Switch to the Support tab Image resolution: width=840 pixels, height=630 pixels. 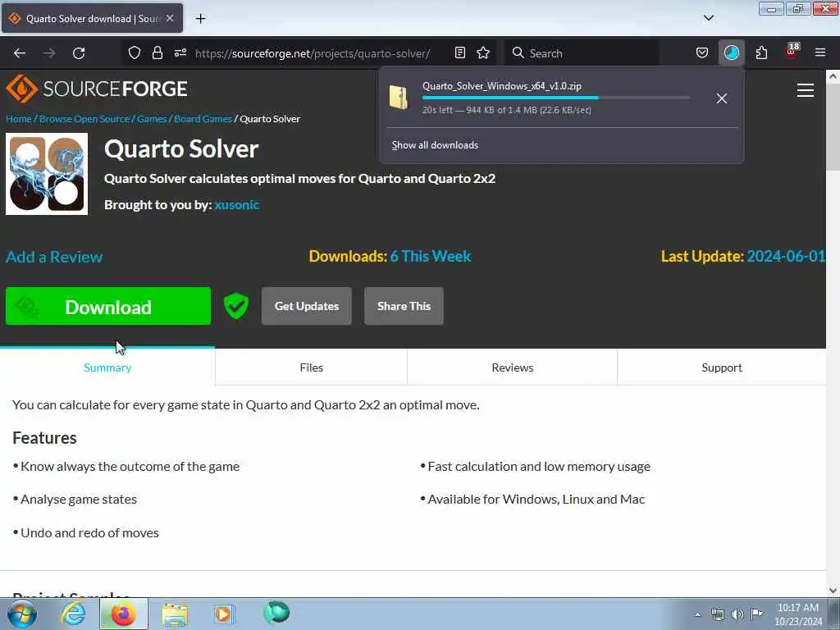[x=722, y=367]
